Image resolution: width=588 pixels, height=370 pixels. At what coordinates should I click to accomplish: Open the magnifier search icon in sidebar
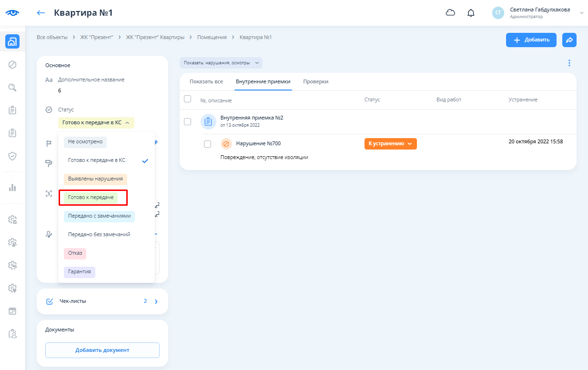point(13,87)
